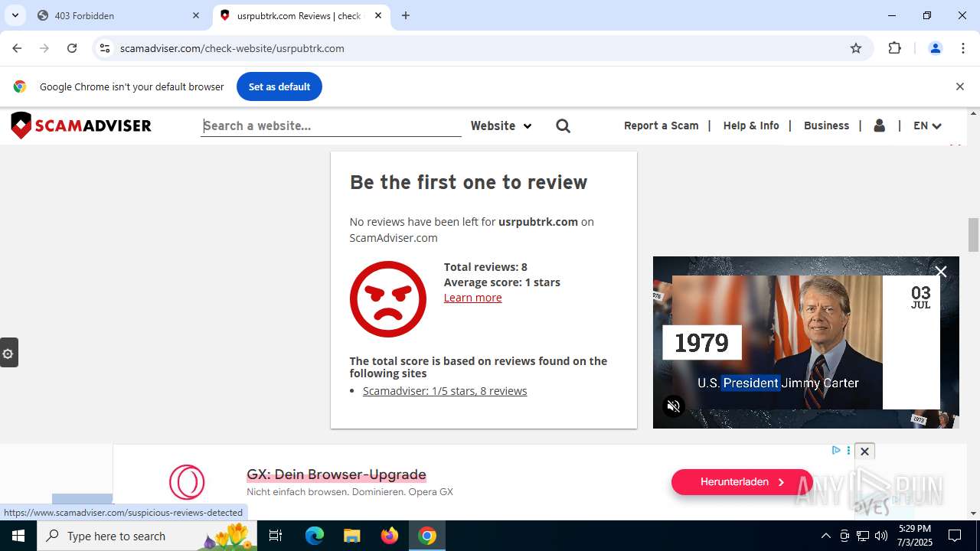The height and width of the screenshot is (551, 980).
Task: Open the network icon in system tray
Action: 863,536
